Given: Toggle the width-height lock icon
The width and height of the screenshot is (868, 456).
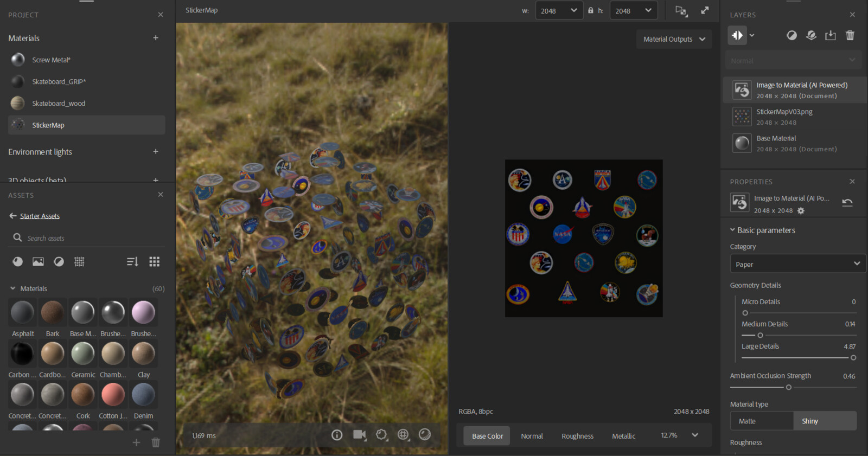Looking at the screenshot, I should tap(591, 10).
